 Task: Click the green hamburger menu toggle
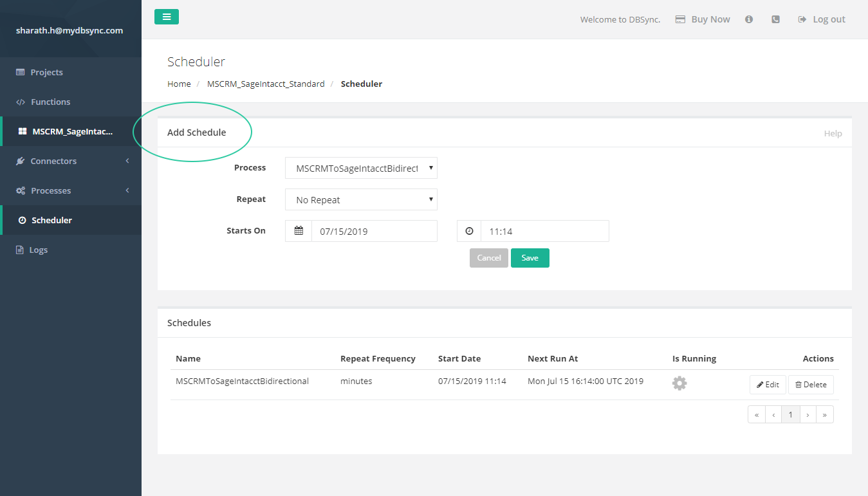click(x=166, y=17)
